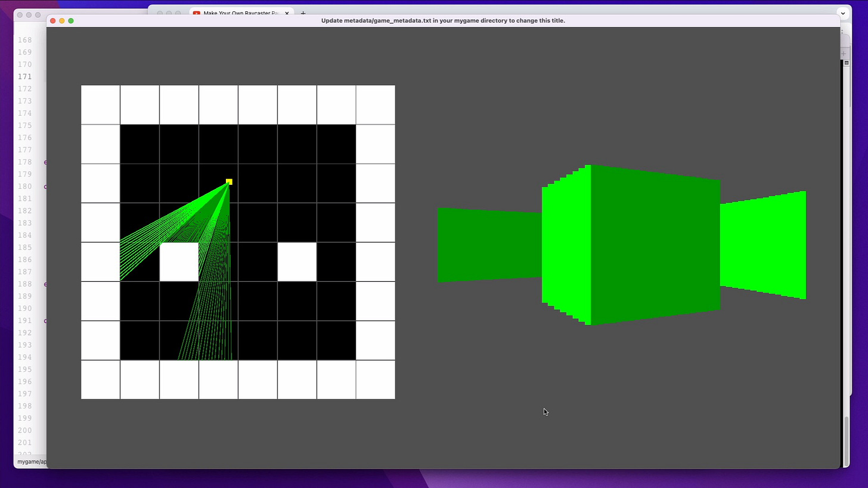
Task: Select line number 175 in editor gutter
Action: click(24, 125)
